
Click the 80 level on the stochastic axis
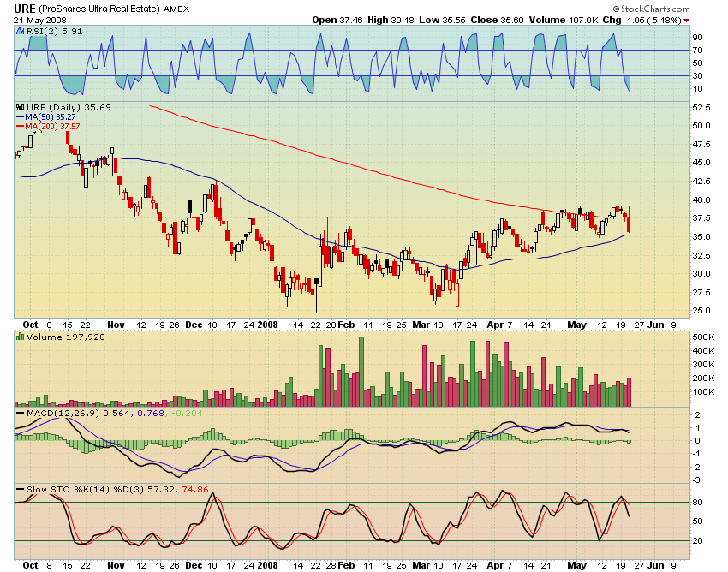point(697,503)
